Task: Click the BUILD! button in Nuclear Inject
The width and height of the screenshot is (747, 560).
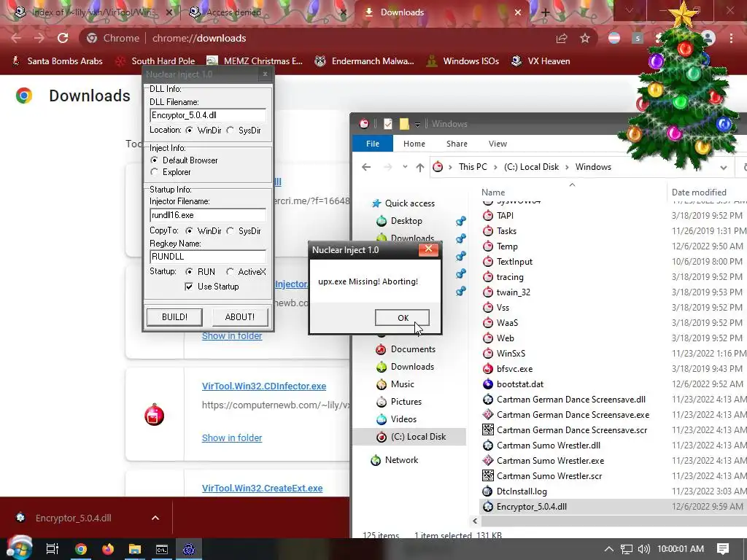Action: (x=174, y=317)
